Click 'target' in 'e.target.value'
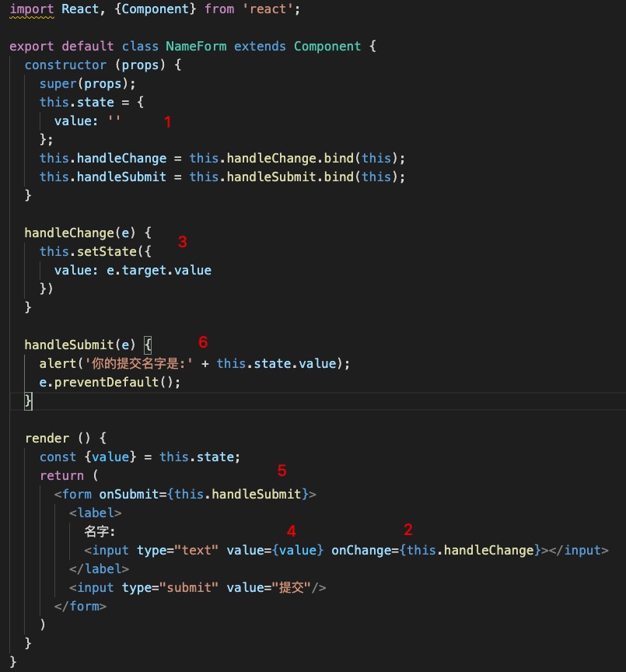Screen dimensions: 626x672 pyautogui.click(x=144, y=271)
